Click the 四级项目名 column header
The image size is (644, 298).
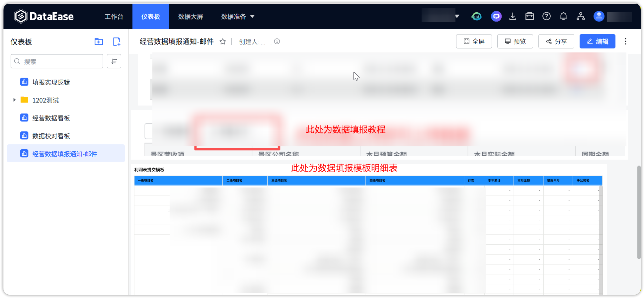point(415,181)
